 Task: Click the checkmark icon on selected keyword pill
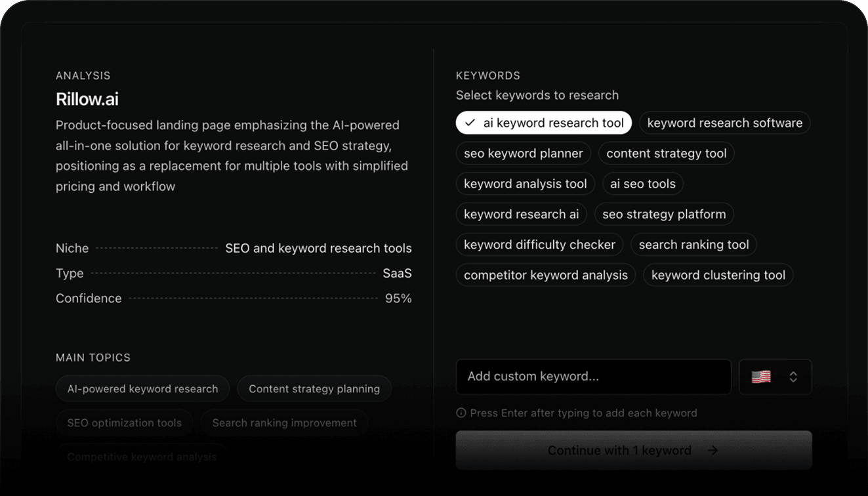click(470, 123)
